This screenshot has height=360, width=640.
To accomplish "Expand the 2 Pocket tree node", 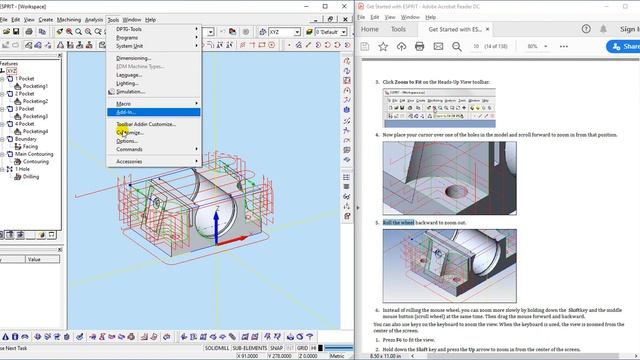I will pyautogui.click(x=2, y=94).
